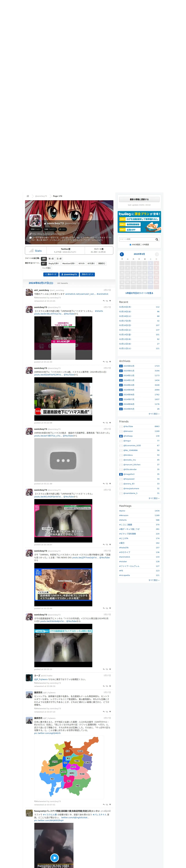Viewport: 186px width, 868px height.
Task: Like the airi_sonicboy animetick tweet
Action: pyautogui.click(x=110, y=301)
